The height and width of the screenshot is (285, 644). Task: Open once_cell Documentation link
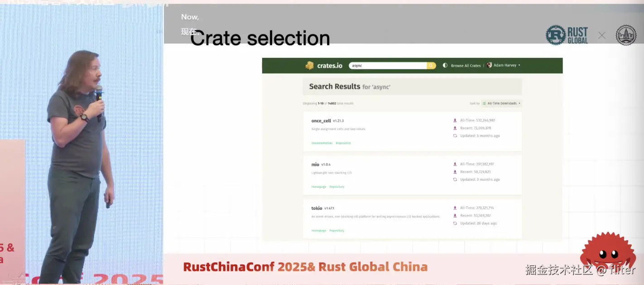pos(322,143)
